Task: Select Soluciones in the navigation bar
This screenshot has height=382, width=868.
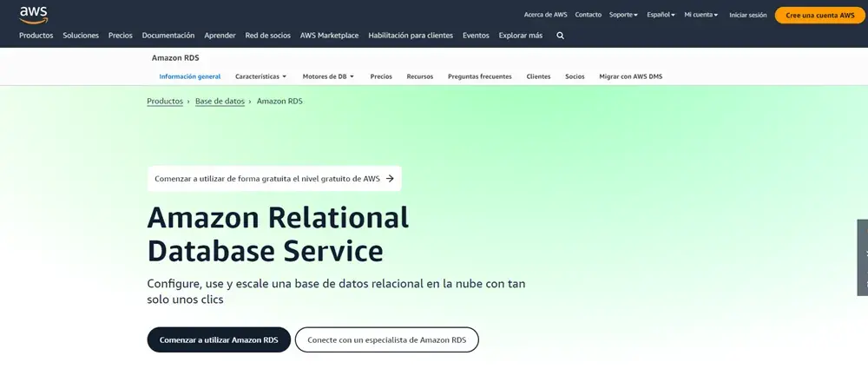Action: (x=81, y=36)
